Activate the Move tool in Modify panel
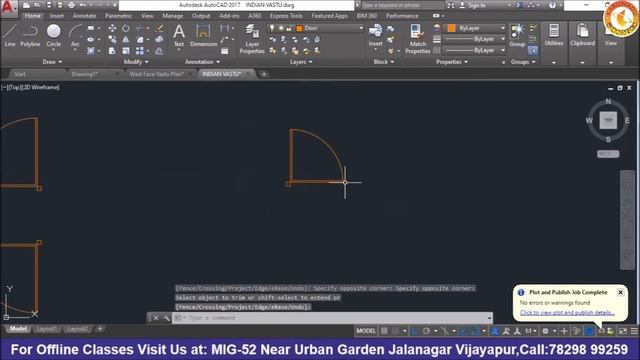 [112, 28]
